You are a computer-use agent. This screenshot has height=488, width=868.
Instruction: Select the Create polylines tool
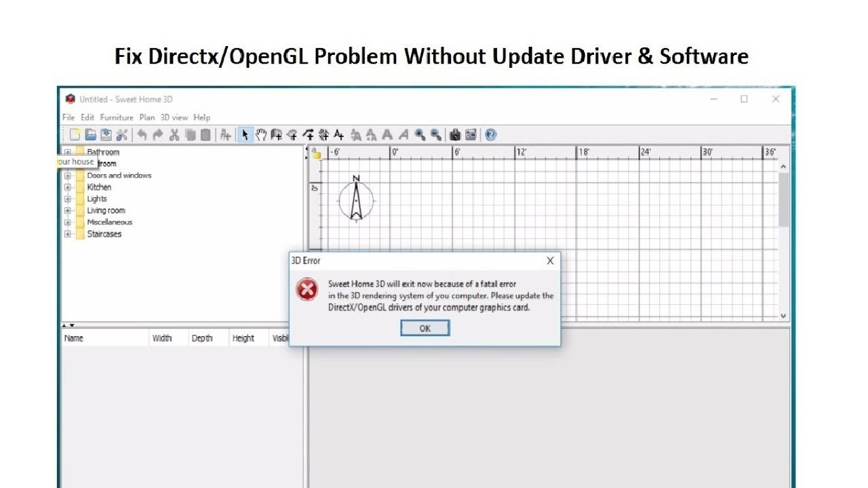click(x=308, y=135)
